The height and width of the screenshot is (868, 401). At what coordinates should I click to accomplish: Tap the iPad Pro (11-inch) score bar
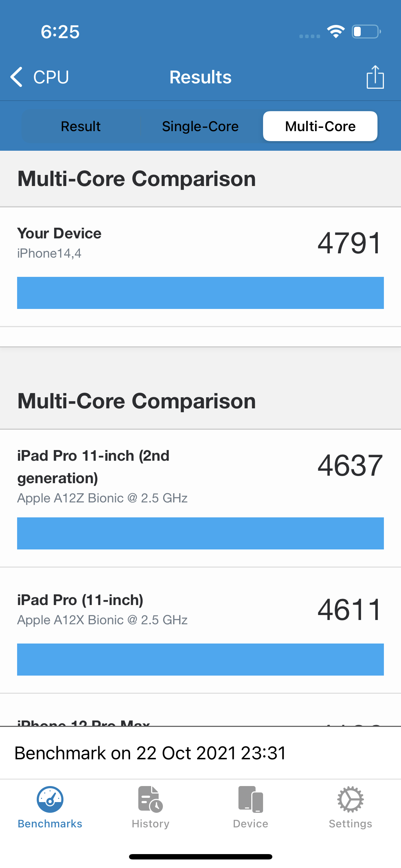click(x=200, y=660)
